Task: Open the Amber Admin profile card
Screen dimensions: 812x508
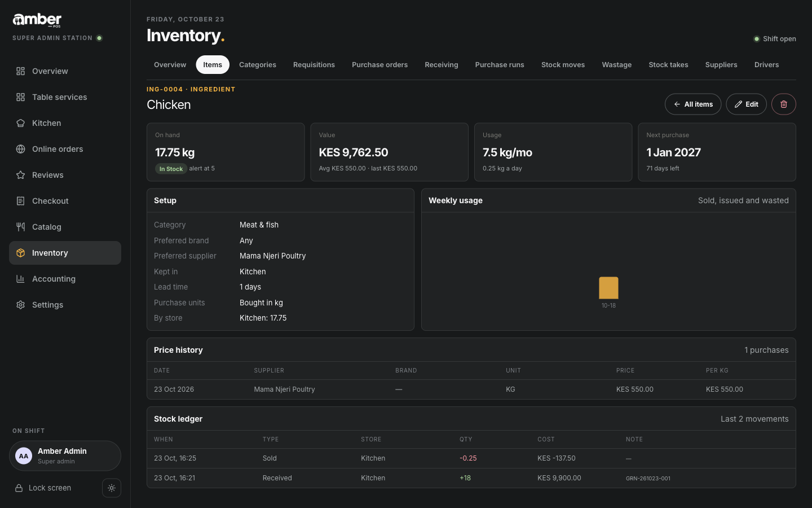Action: click(x=65, y=456)
